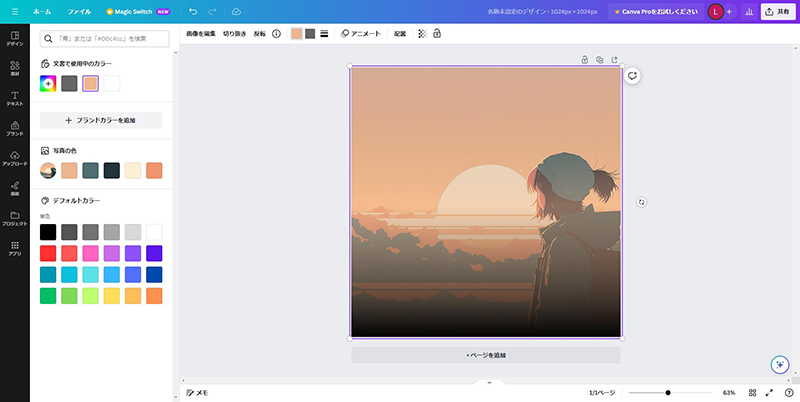The height and width of the screenshot is (402, 800).
Task: Open the 素材 elements sidebar tab
Action: coord(15,68)
